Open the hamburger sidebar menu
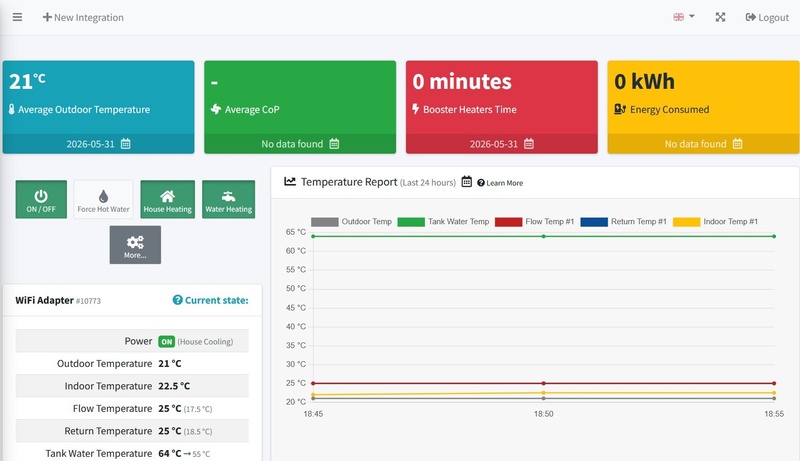The width and height of the screenshot is (800, 461). point(17,17)
